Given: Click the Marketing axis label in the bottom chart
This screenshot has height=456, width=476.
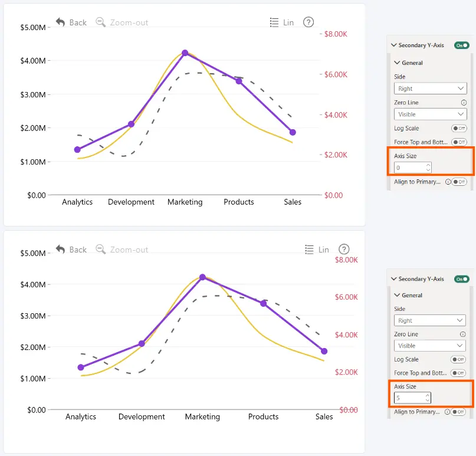Looking at the screenshot, I should point(202,416).
